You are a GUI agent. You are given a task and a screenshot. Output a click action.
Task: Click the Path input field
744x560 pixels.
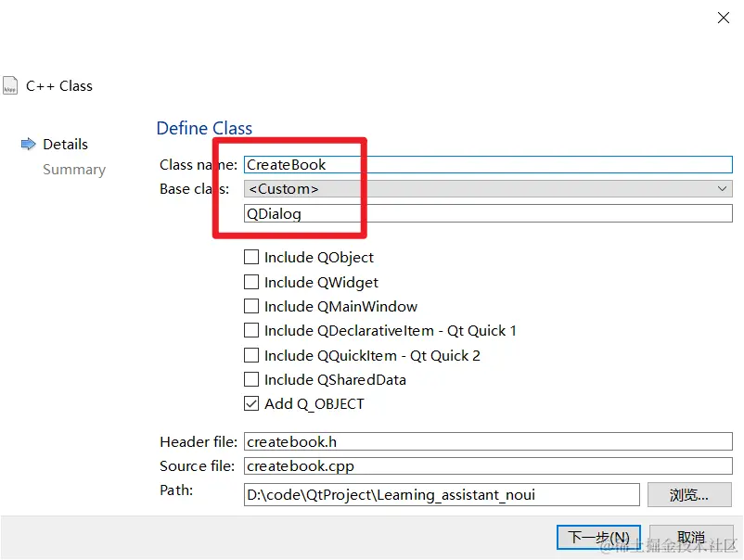point(442,494)
